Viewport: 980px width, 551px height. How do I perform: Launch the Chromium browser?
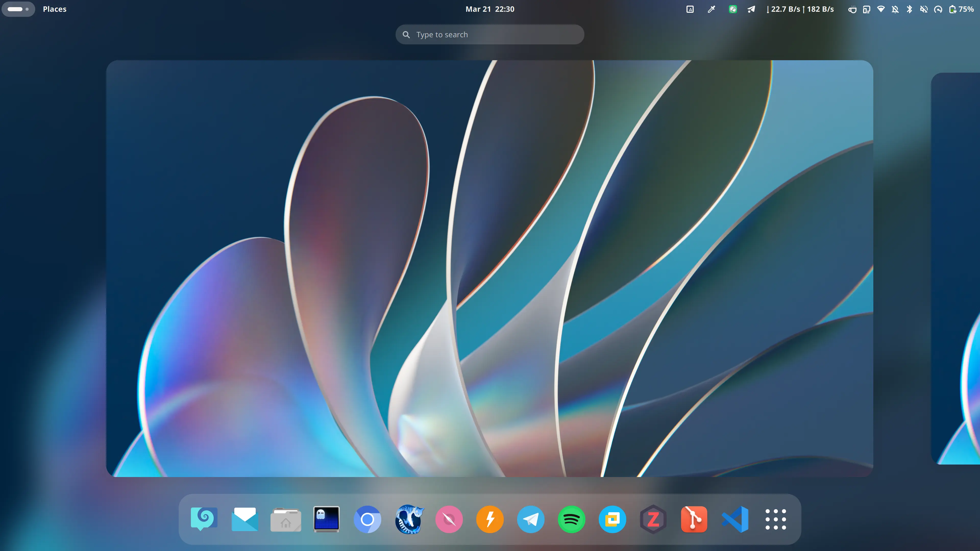367,519
